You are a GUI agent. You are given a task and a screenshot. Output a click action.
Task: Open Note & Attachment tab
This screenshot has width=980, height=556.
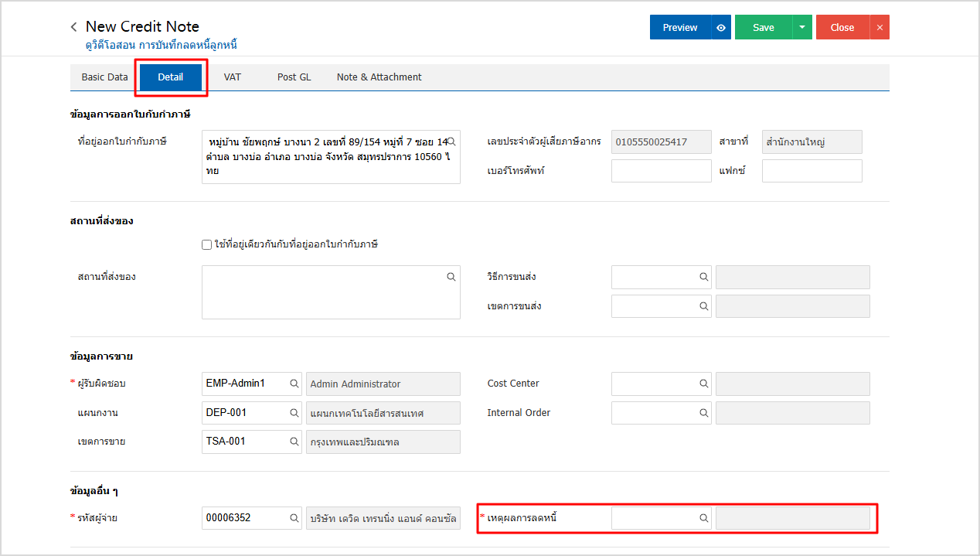coord(379,77)
